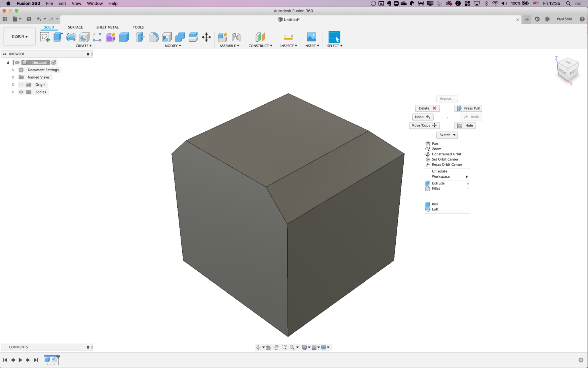Toggle visibility of Bodies folder
This screenshot has width=588, height=368.
(x=21, y=92)
